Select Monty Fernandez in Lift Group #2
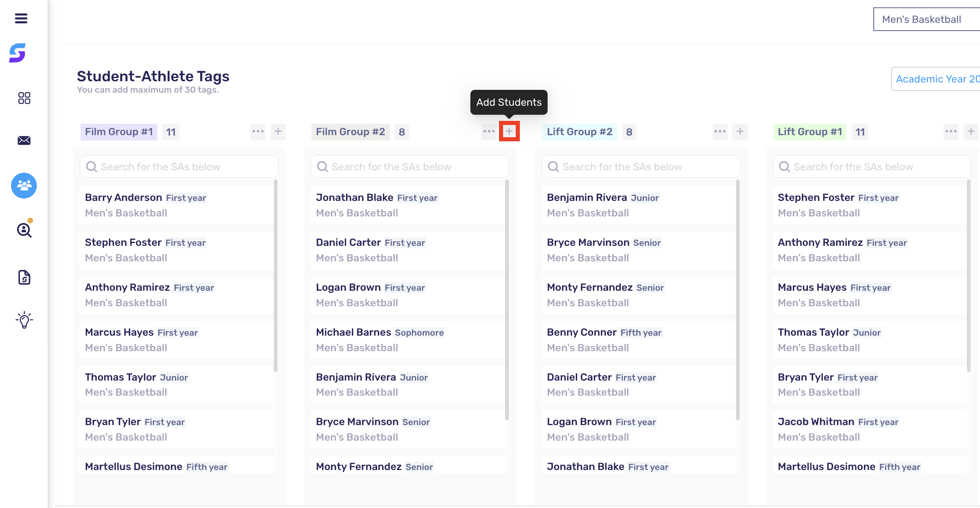This screenshot has height=508, width=980. coord(639,295)
